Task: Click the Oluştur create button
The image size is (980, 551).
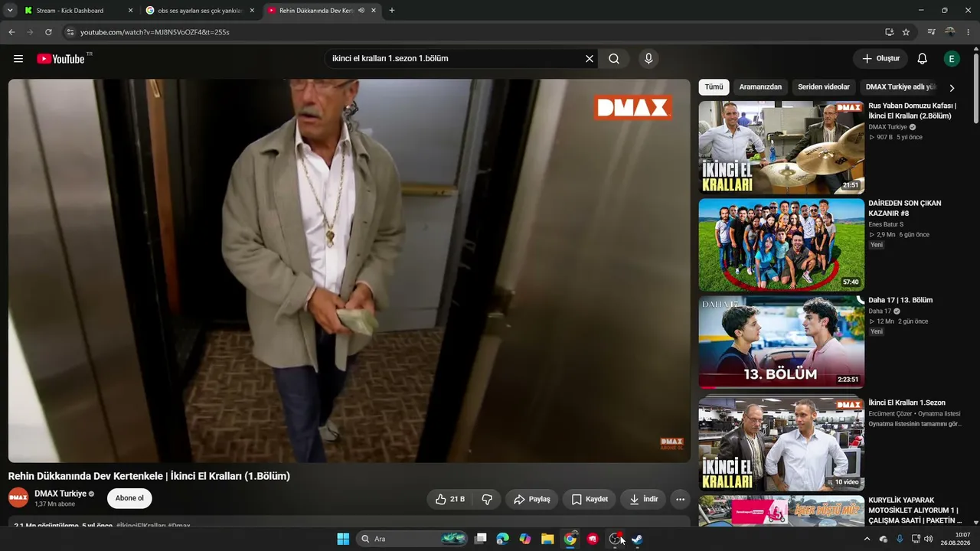Action: click(x=880, y=59)
